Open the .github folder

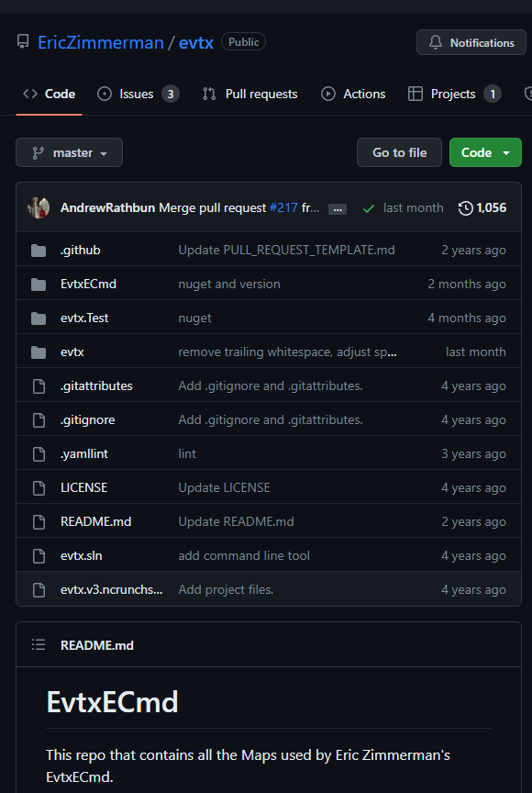[81, 250]
